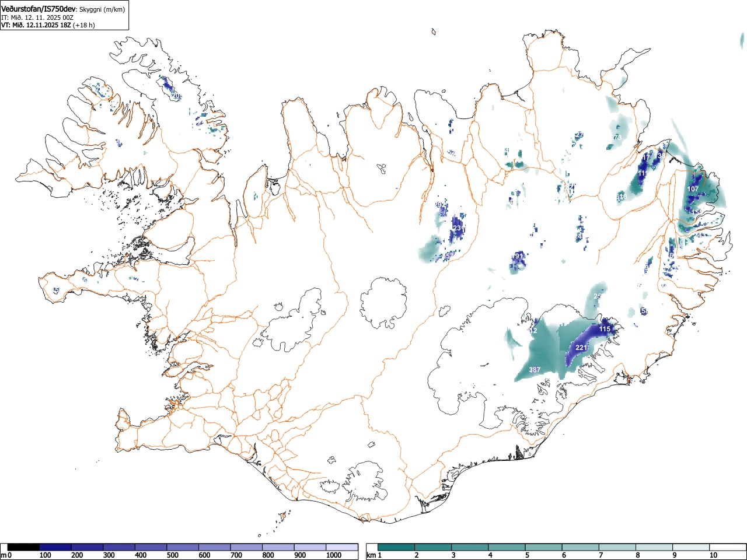This screenshot has width=747, height=560.
Task: Select the km swatch between 6 and 7
Action: (x=580, y=547)
